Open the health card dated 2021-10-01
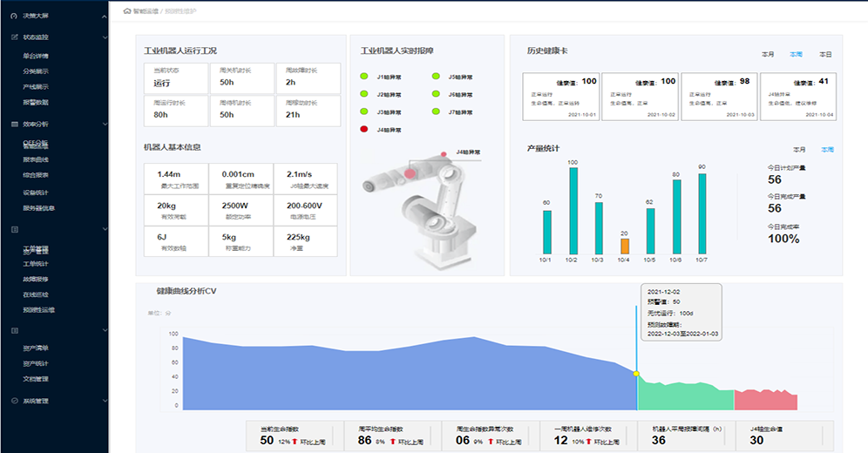868x453 pixels. [x=560, y=96]
